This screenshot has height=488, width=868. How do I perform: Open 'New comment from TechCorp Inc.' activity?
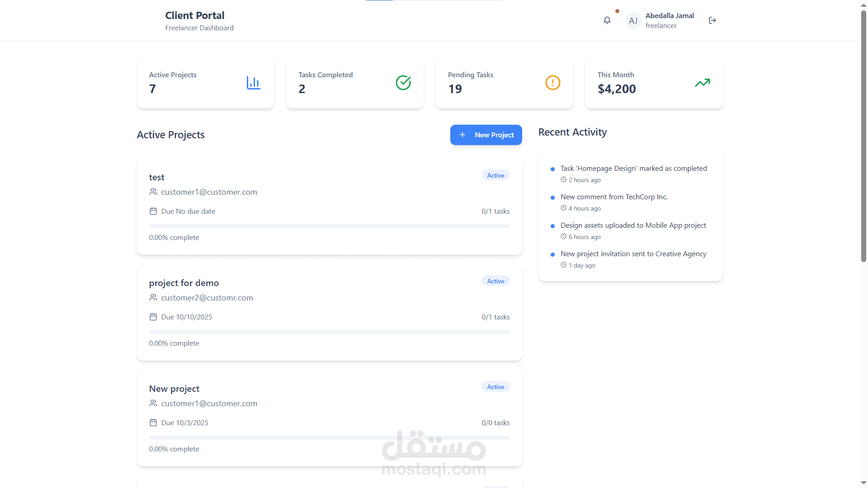click(x=614, y=197)
